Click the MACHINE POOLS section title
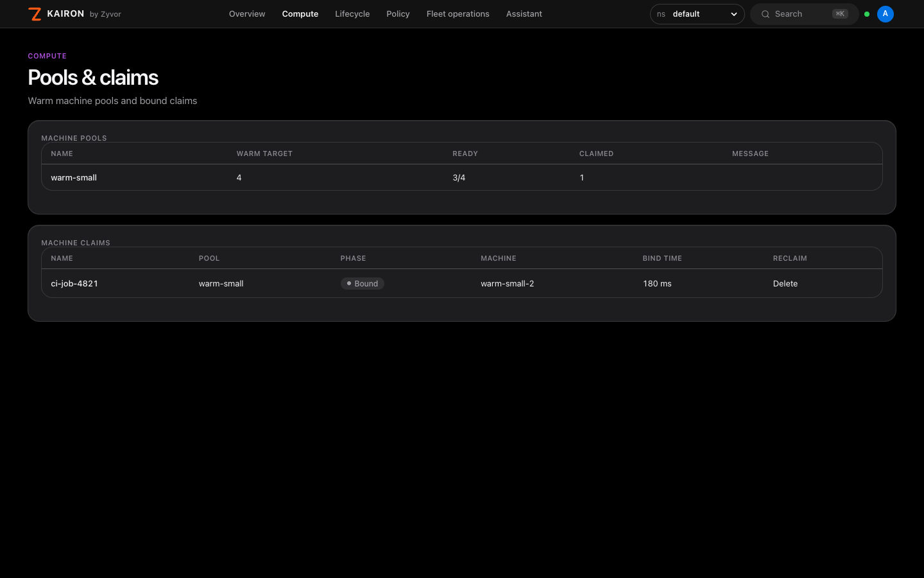Viewport: 924px width, 578px height. 74,138
